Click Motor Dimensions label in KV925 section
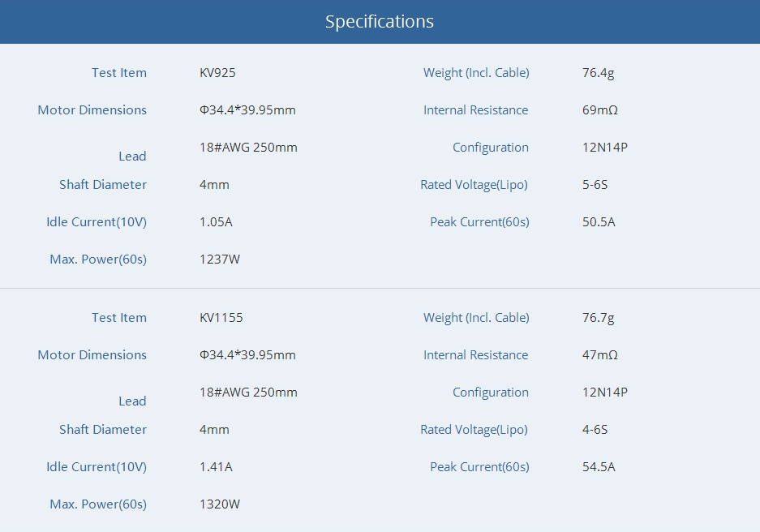Screen dimensions: 760x532 coord(92,110)
